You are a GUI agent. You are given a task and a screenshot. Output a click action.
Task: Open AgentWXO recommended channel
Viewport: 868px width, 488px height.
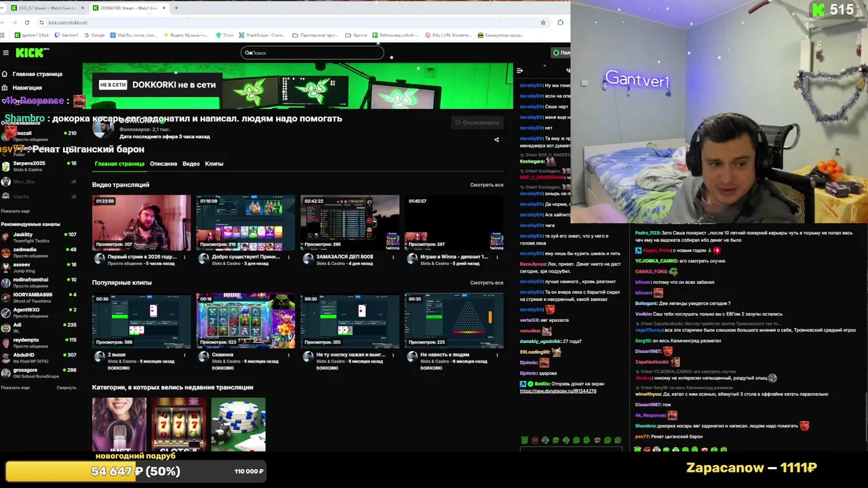click(x=39, y=312)
